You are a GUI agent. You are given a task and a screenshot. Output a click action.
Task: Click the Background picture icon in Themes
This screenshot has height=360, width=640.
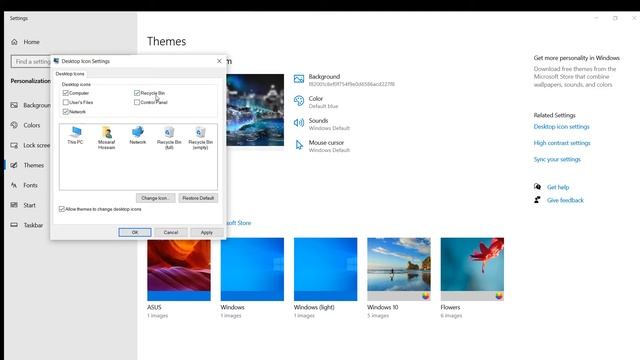coord(299,79)
